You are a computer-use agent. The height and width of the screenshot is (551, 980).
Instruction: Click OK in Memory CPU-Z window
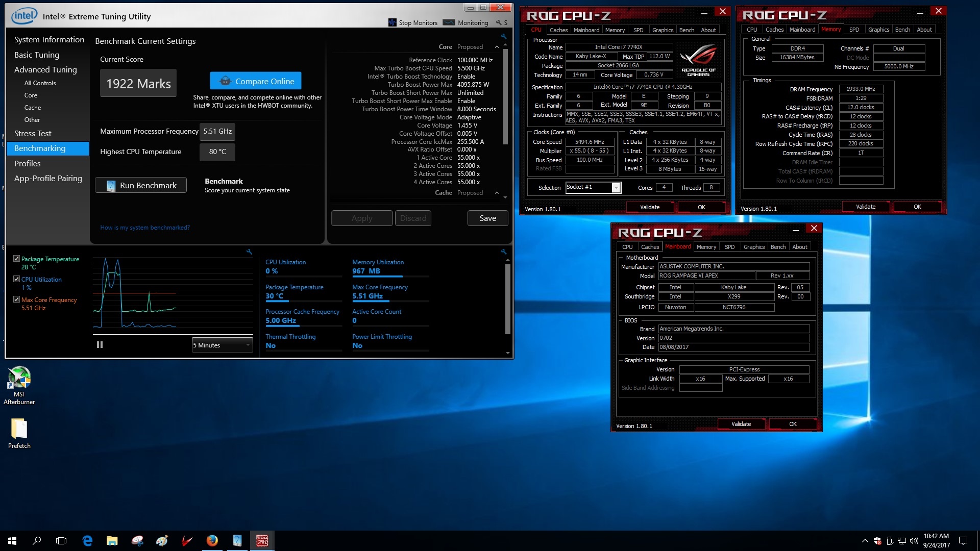pyautogui.click(x=917, y=207)
